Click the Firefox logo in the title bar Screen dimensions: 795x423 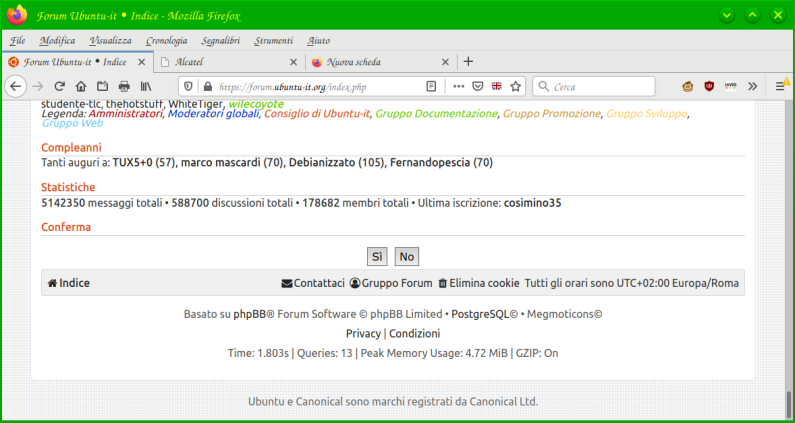point(17,15)
